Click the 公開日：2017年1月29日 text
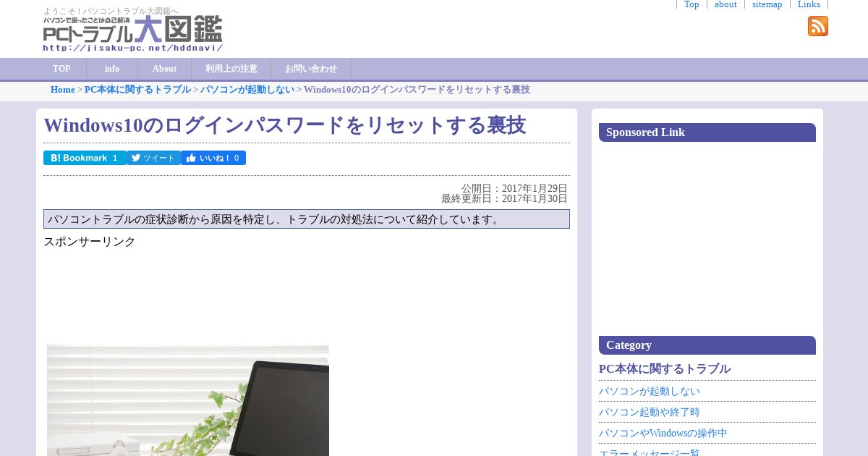 (514, 188)
